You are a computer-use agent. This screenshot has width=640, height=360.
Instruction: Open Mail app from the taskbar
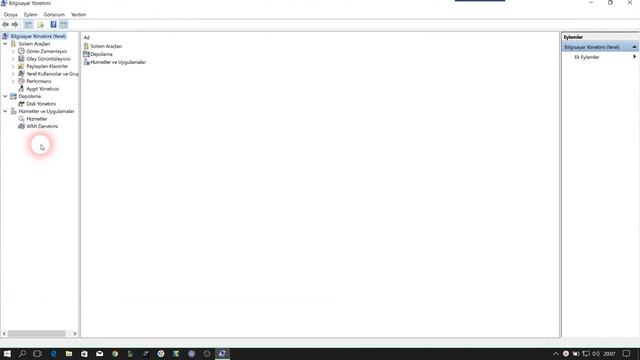coord(100,354)
